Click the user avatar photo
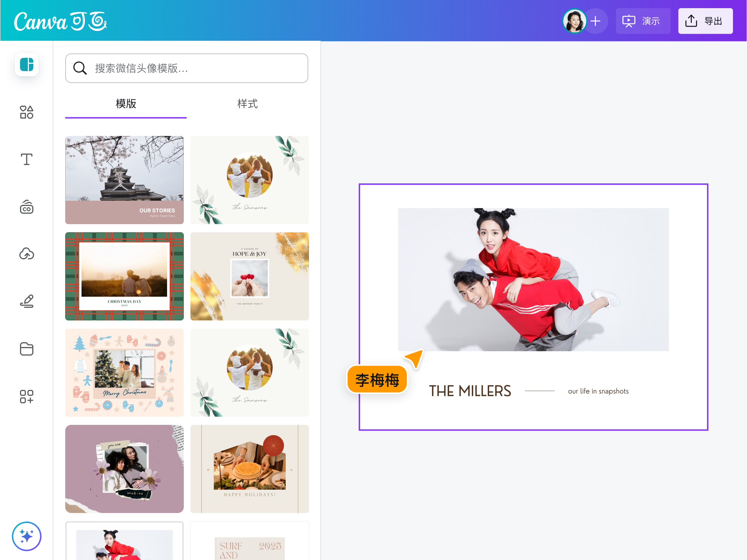Screen dimensions: 747x560 tap(574, 21)
